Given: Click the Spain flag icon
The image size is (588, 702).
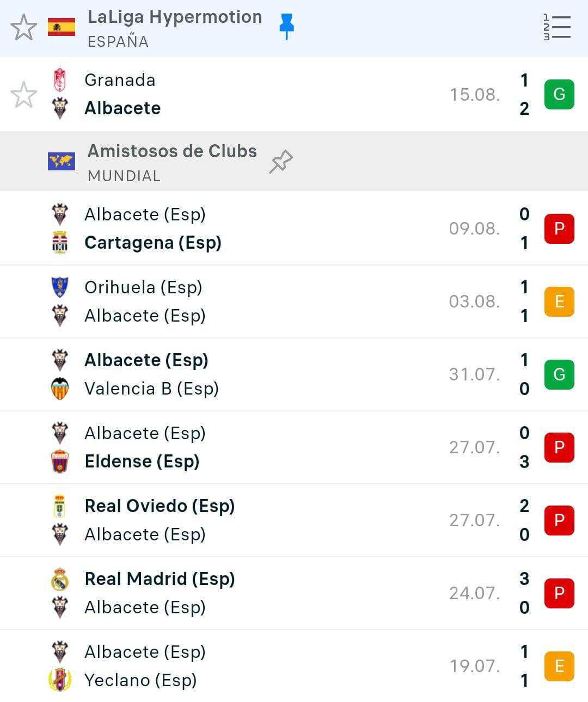Looking at the screenshot, I should pyautogui.click(x=62, y=27).
